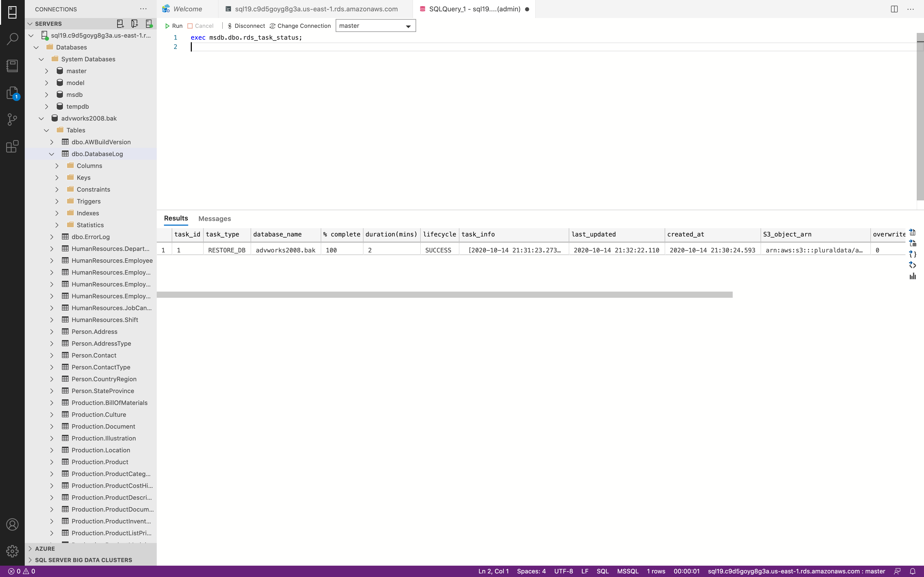Viewport: 924px width, 577px height.
Task: Open the master database dropdown
Action: (x=375, y=26)
